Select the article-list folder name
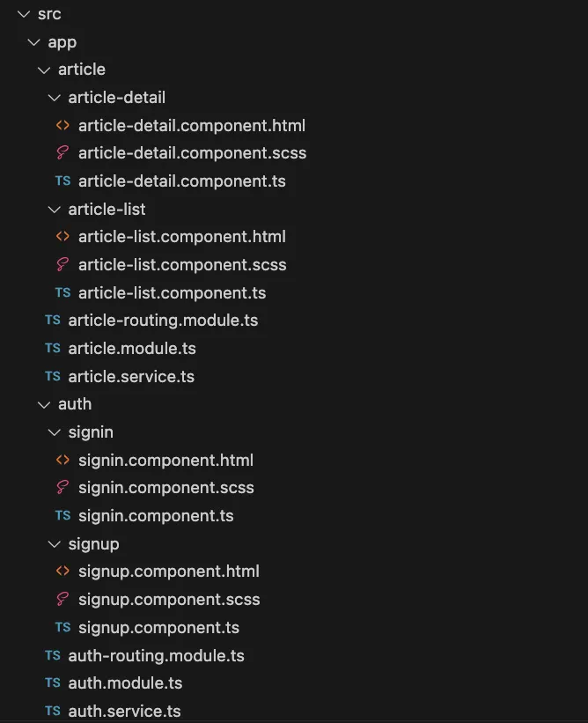Image resolution: width=588 pixels, height=723 pixels. point(107,210)
